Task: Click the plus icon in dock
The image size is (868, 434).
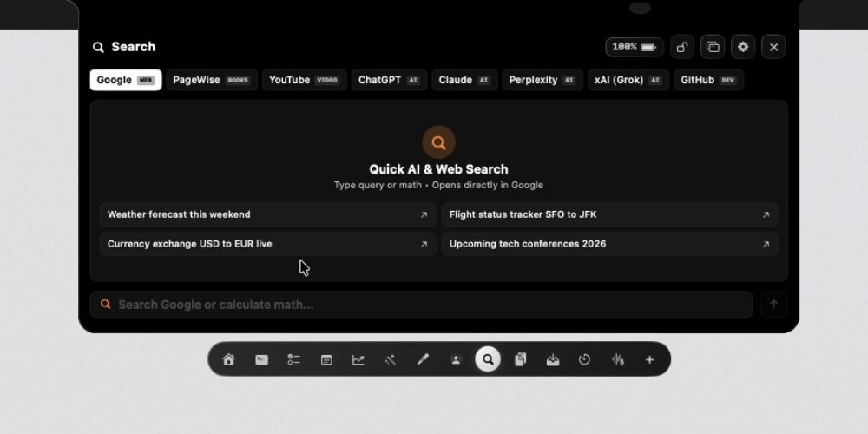Action: coord(649,360)
